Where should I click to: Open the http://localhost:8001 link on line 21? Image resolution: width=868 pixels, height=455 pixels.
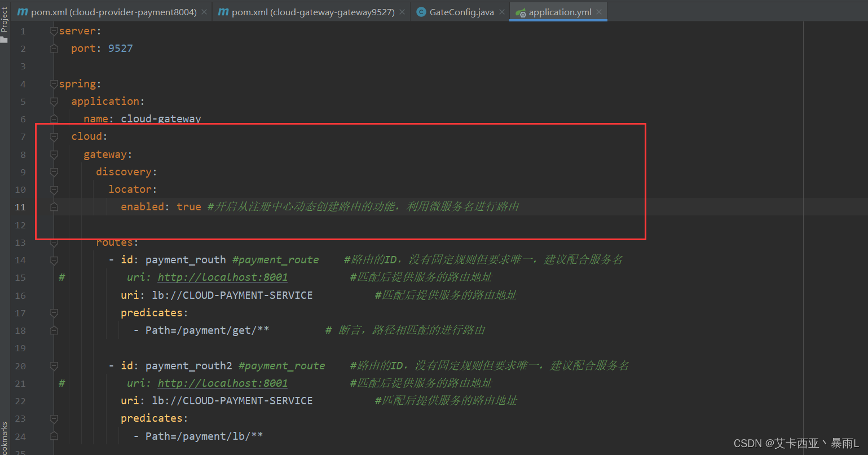tap(223, 383)
